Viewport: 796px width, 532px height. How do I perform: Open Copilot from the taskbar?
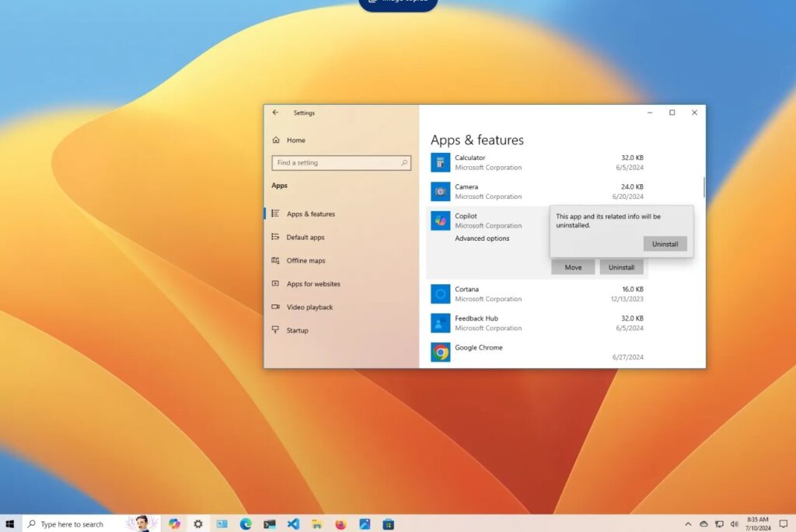click(x=174, y=524)
